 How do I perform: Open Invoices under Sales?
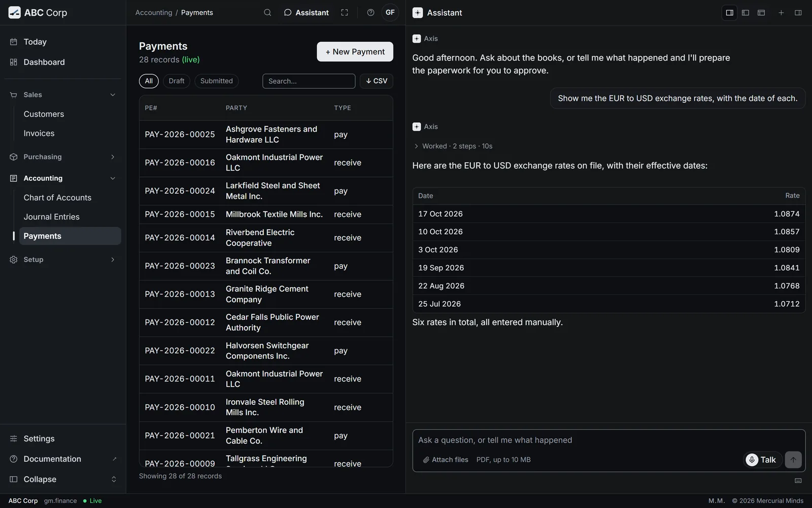[x=70, y=134]
